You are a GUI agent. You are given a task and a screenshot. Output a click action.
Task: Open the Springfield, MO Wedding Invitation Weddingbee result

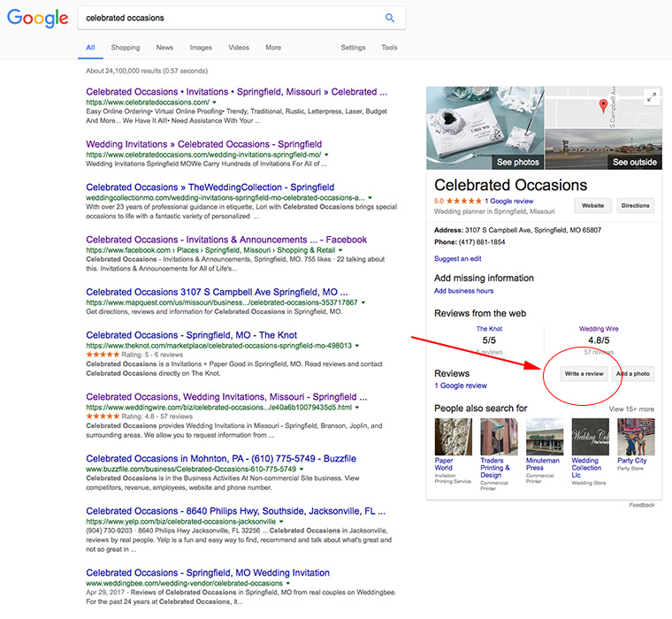pos(208,573)
